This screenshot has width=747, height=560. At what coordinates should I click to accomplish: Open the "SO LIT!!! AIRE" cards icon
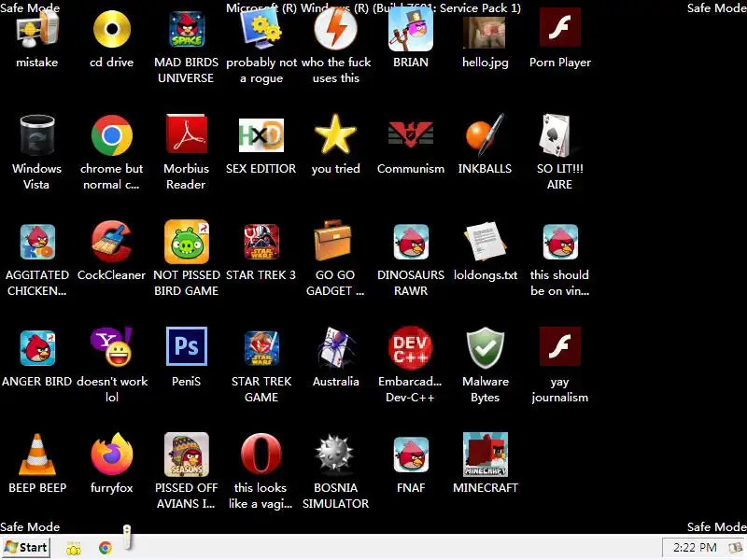[x=558, y=135]
